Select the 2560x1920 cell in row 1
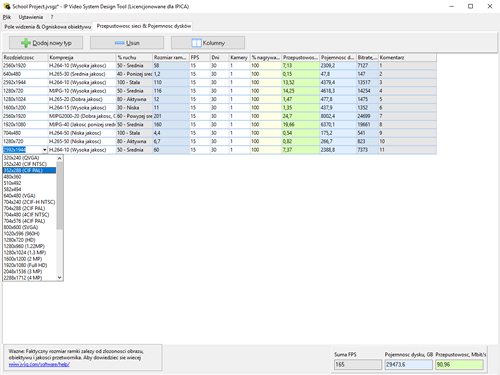This screenshot has height=375, width=500. point(25,66)
